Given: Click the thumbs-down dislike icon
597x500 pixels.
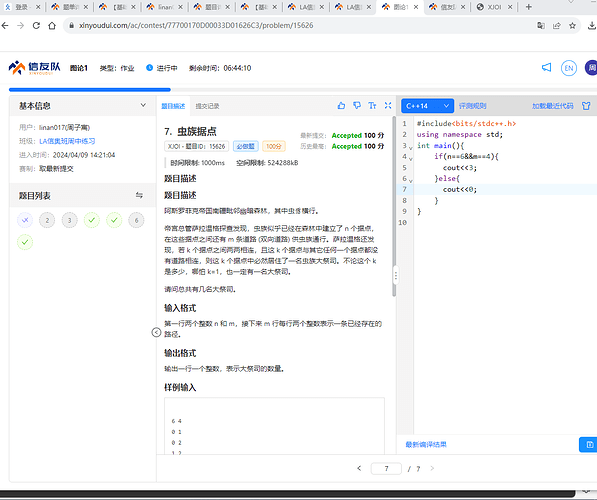Looking at the screenshot, I should [357, 105].
